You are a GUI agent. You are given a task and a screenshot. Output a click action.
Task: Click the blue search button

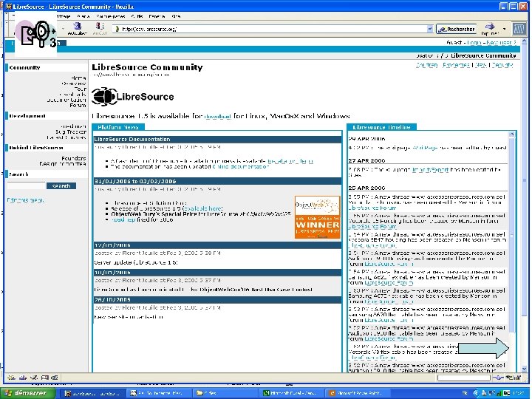click(61, 185)
